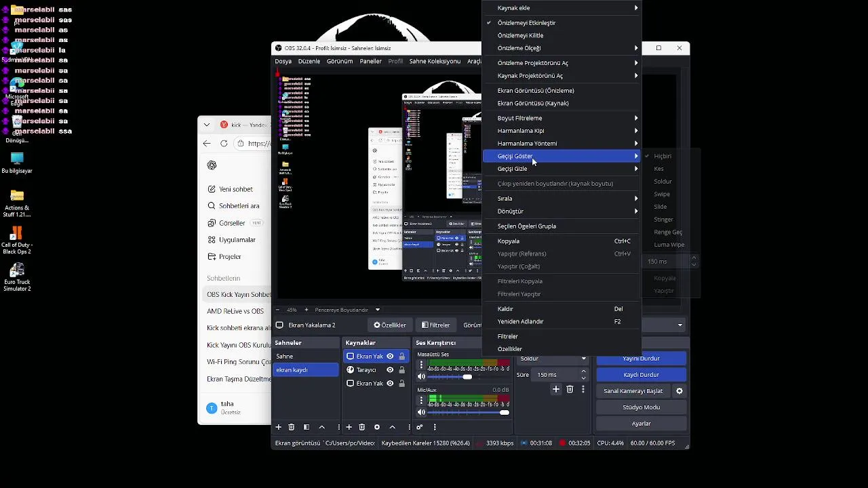Screen dimensions: 868x488
Task: Add a new source with the Kaynaklar plus icon
Action: pos(349,427)
